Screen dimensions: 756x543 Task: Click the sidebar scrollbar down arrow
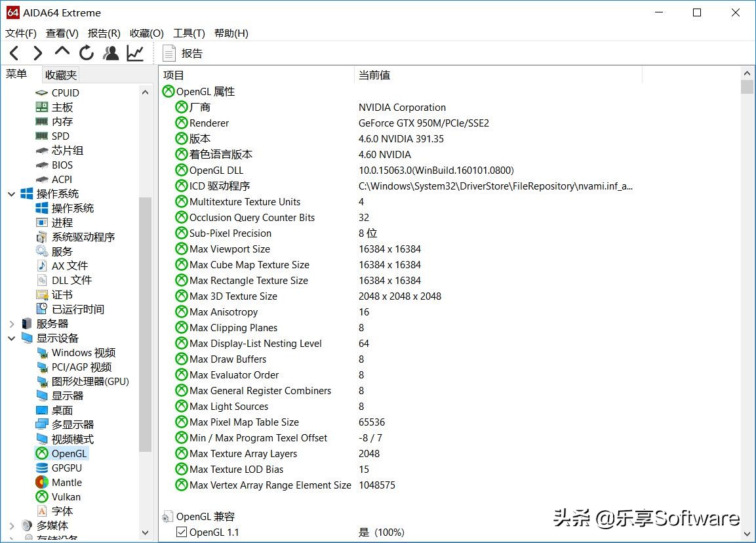click(146, 533)
